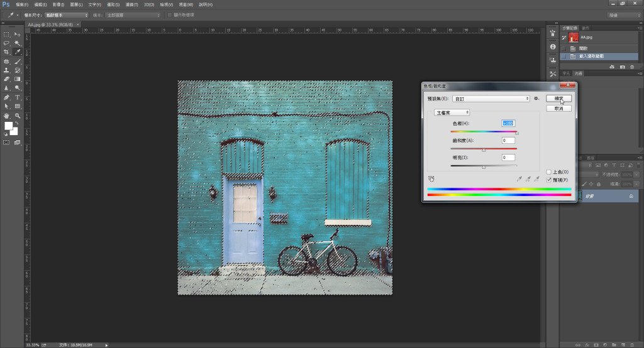Click the Cancel (取消) button

point(558,108)
